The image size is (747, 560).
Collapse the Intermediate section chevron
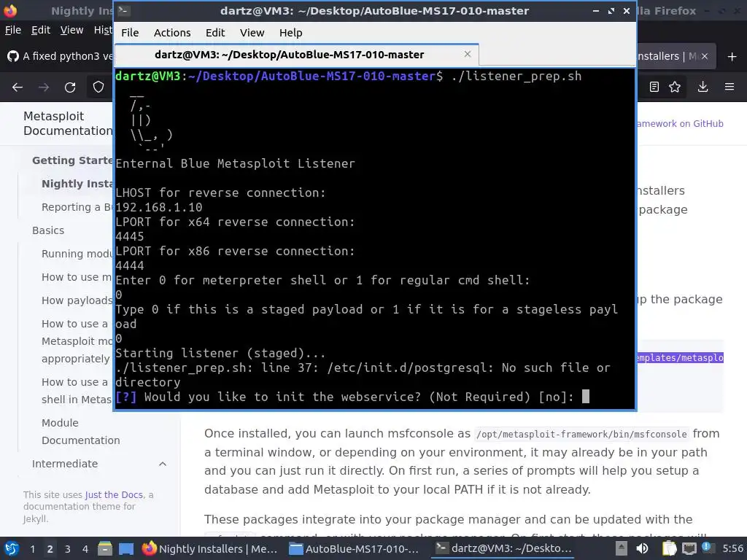click(163, 464)
